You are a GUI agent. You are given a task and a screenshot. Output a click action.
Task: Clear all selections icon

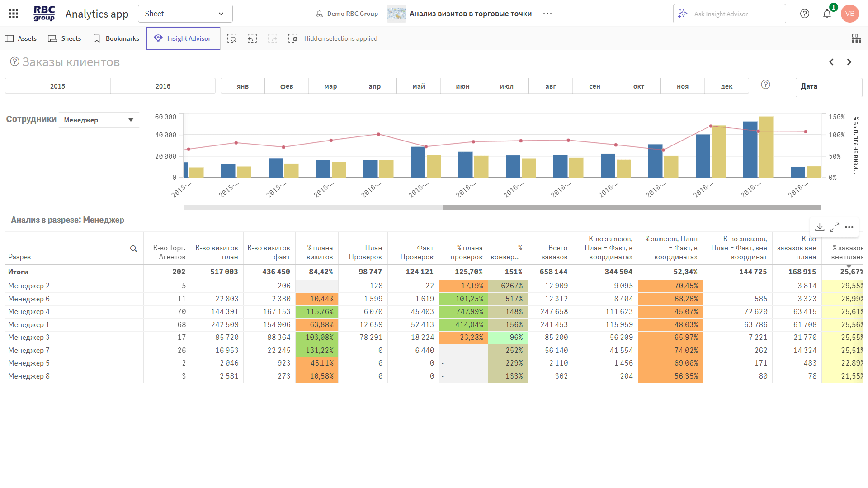point(293,38)
